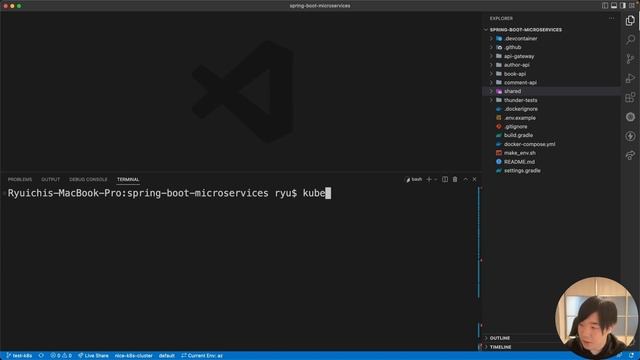640x360 pixels.
Task: Open the Explorer view in activity bar
Action: 630,20
